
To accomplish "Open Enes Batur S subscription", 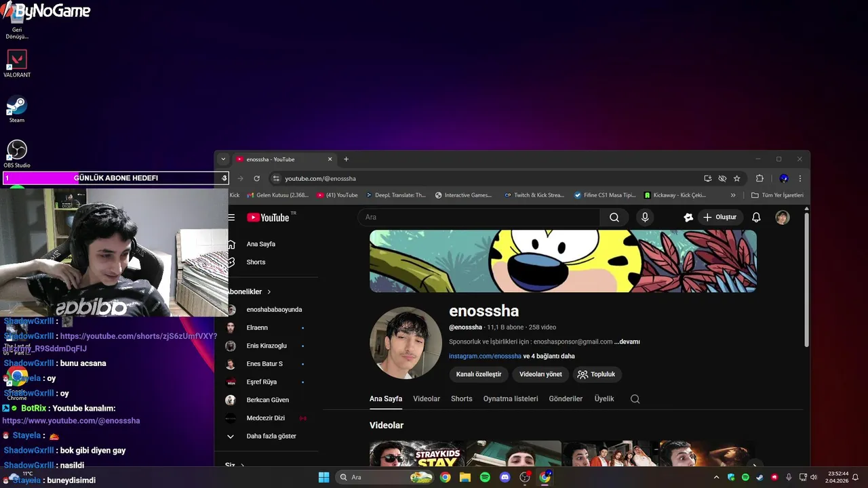I will point(266,364).
